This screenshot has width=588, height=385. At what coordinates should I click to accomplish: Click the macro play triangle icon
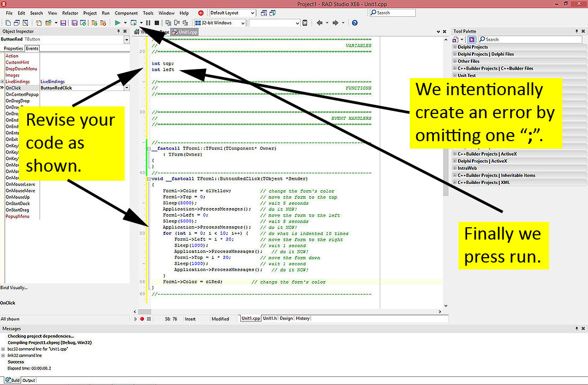tap(135, 319)
